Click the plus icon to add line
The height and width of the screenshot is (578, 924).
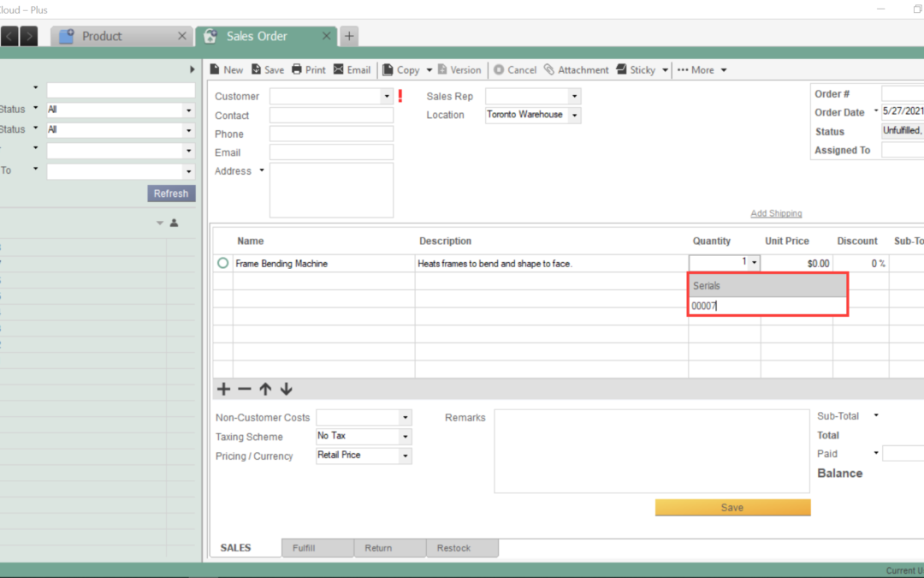[x=224, y=390]
